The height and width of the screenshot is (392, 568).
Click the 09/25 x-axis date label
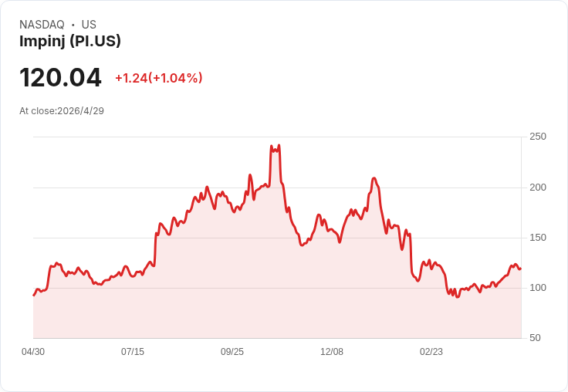[x=232, y=351]
